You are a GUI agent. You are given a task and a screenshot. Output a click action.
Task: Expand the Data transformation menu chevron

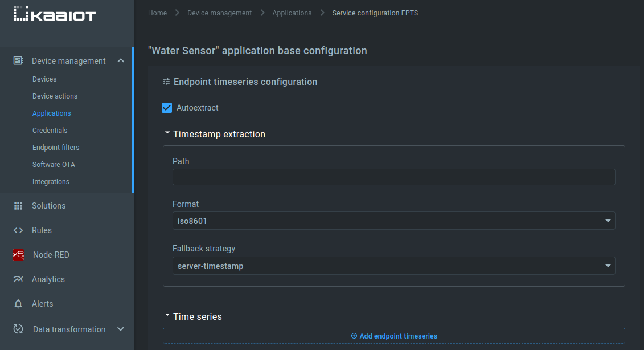(x=120, y=329)
